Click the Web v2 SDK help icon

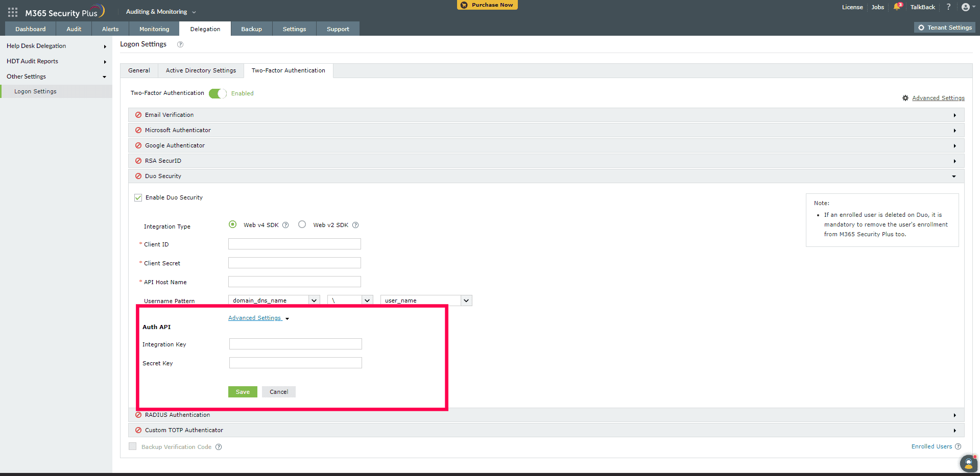[x=355, y=225]
